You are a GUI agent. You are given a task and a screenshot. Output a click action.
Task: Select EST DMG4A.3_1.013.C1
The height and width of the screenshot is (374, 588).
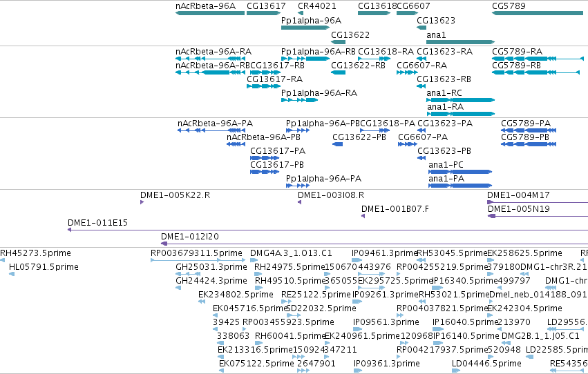(x=252, y=260)
